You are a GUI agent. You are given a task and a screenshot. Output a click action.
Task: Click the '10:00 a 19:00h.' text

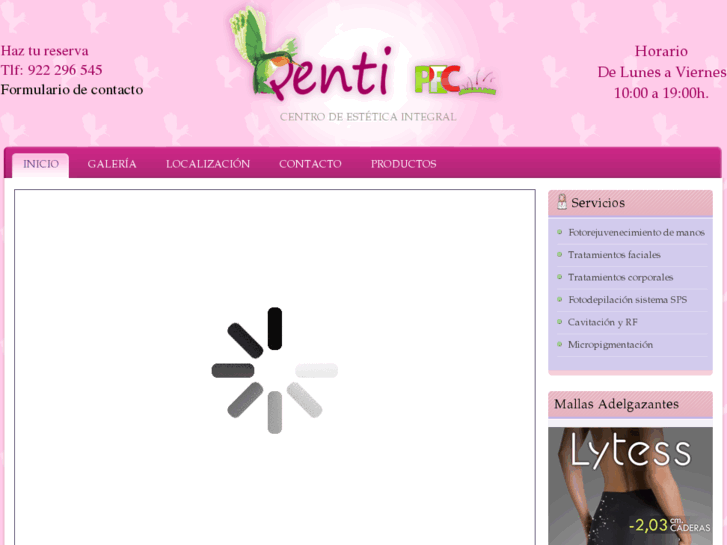(x=661, y=93)
